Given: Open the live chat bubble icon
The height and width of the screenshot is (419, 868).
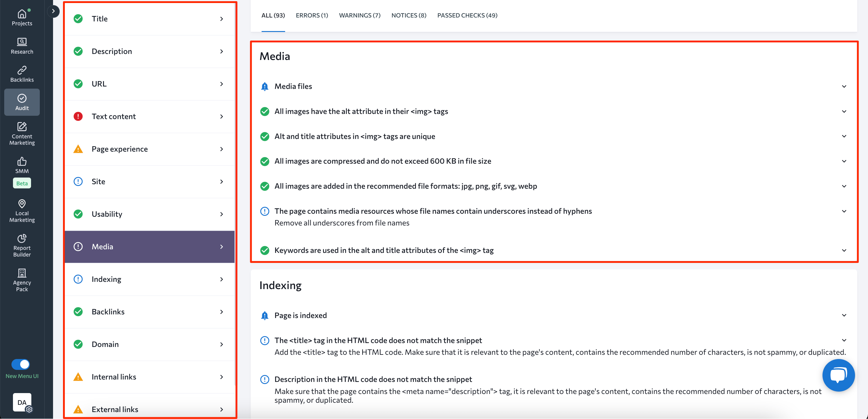Looking at the screenshot, I should coord(838,375).
